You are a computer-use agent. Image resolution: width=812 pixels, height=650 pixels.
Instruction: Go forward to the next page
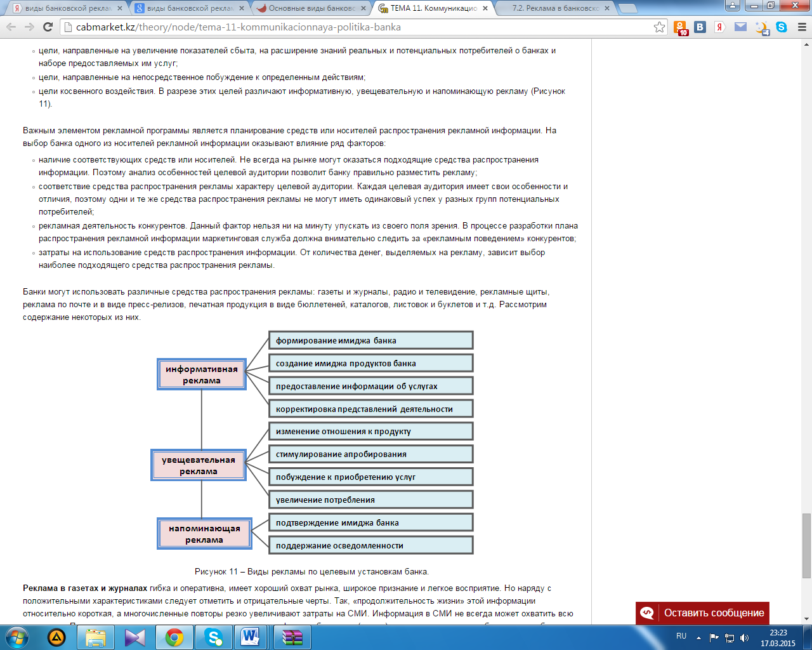pos(29,27)
